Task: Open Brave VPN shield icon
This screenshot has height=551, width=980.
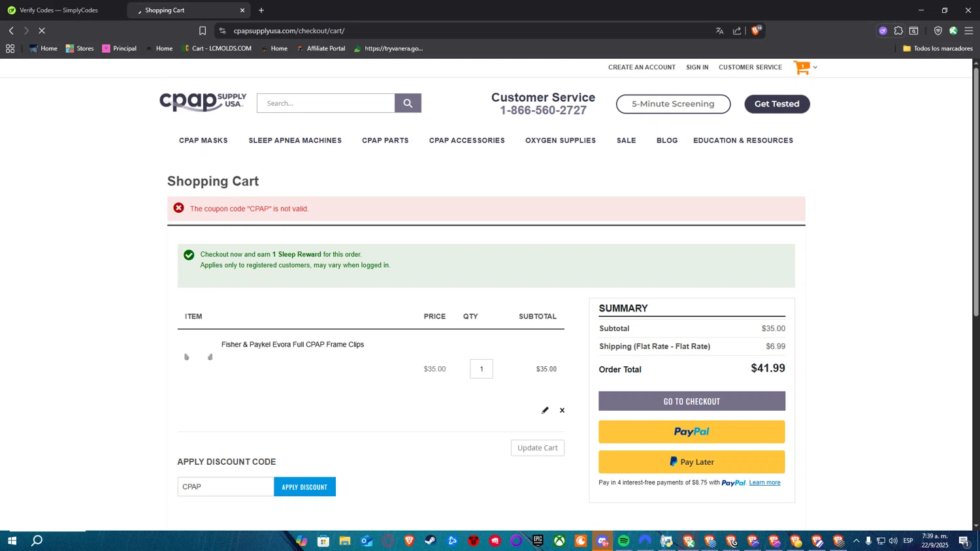Action: point(938,31)
